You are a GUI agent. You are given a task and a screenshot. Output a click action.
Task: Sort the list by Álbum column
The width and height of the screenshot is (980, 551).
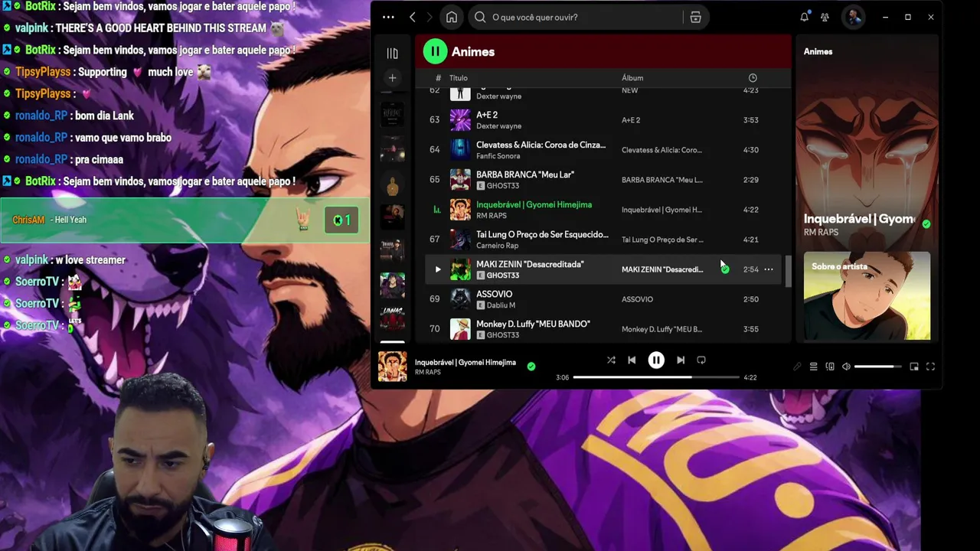(632, 78)
